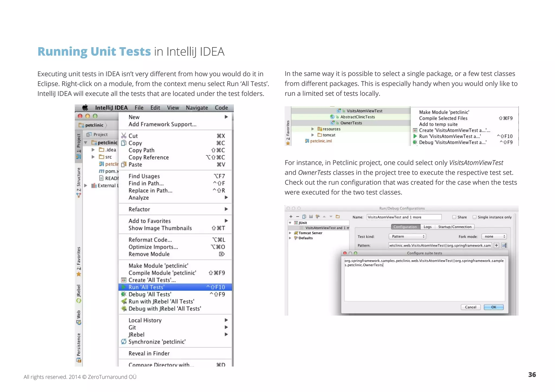Open the Test kind Pattern dropdown
Viewport: 555px width, 392px height.
point(407,236)
